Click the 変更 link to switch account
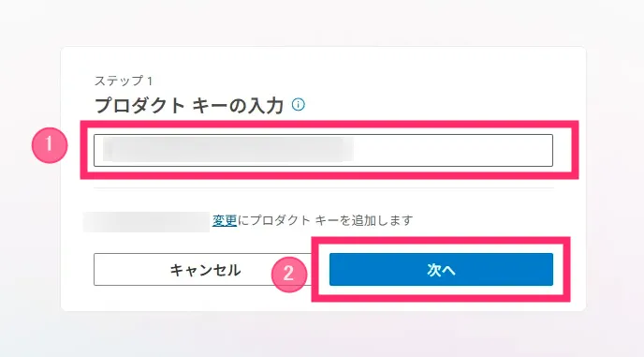 pos(225,221)
